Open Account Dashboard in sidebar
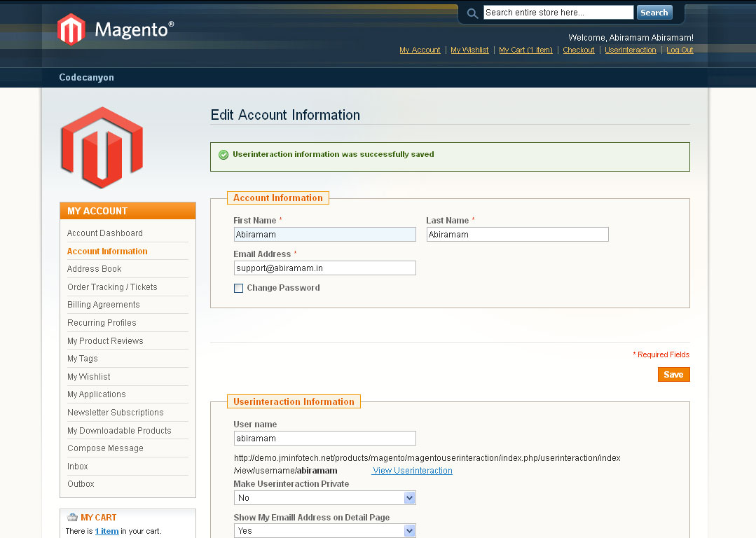The width and height of the screenshot is (756, 538). (104, 233)
